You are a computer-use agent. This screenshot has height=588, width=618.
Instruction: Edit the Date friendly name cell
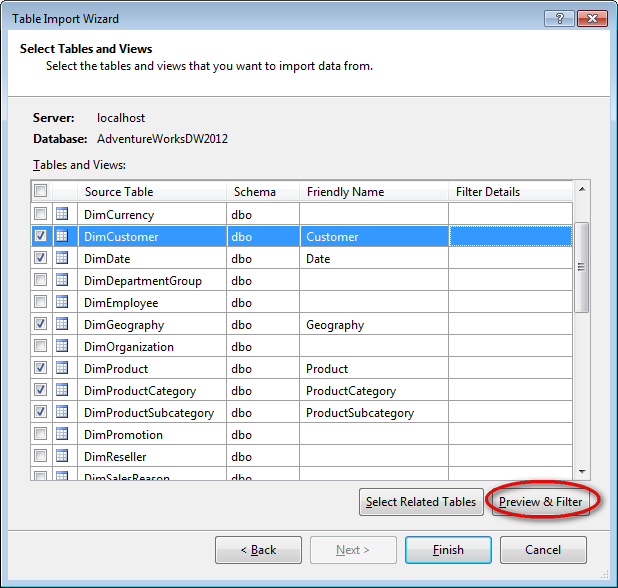[x=374, y=259]
